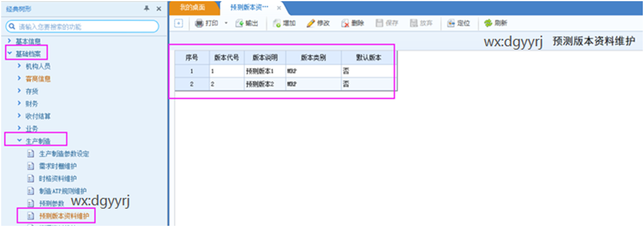
Task: Close the 预测版本资… tab with its x
Action: pos(279,8)
